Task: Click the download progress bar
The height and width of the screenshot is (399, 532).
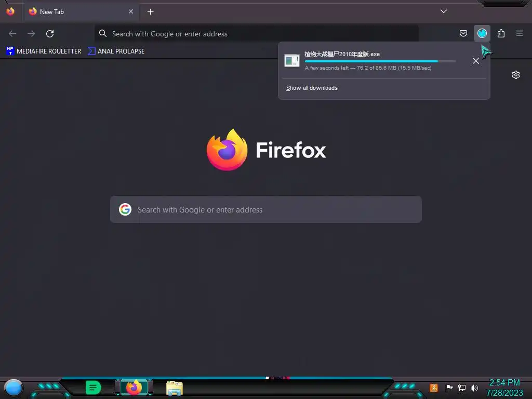Action: [x=380, y=61]
